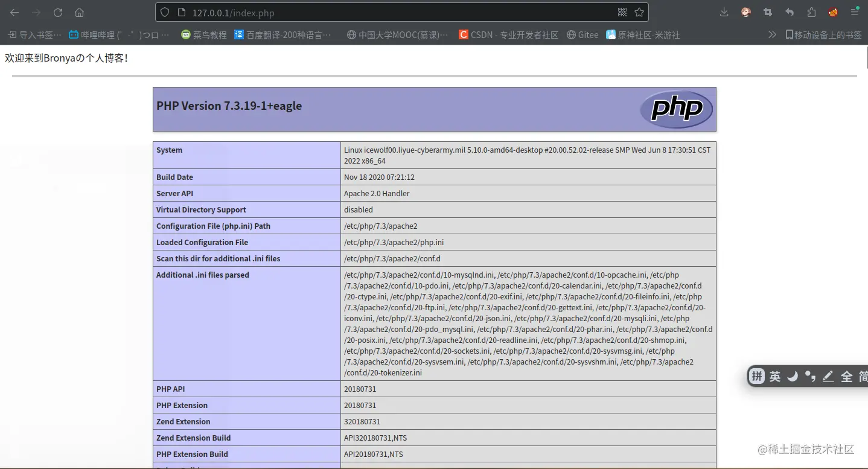Click the Scan this dir label

[219, 259]
